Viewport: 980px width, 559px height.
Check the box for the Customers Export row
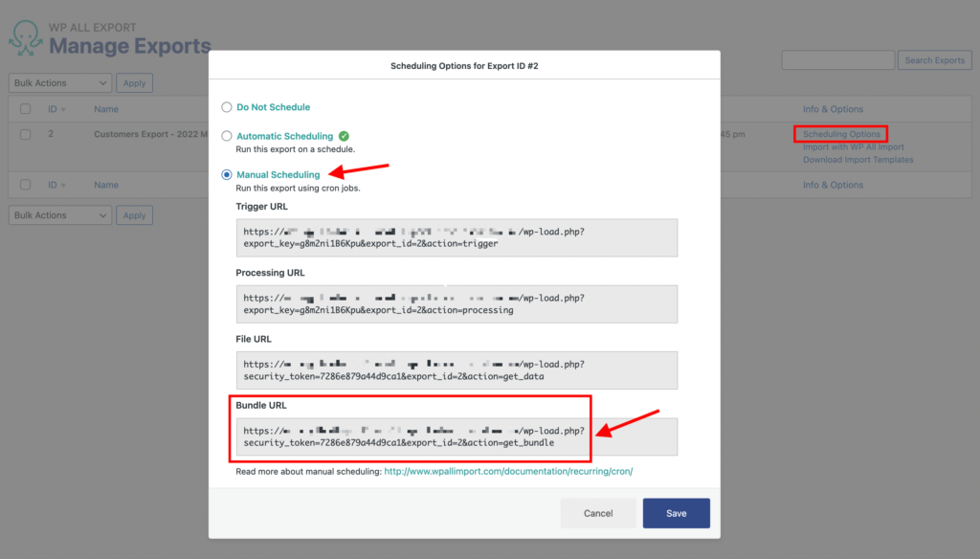point(25,134)
